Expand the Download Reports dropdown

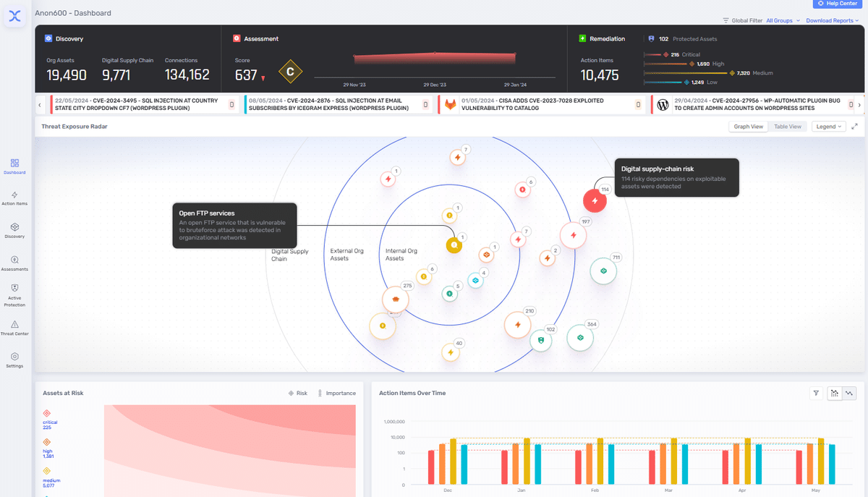(833, 21)
